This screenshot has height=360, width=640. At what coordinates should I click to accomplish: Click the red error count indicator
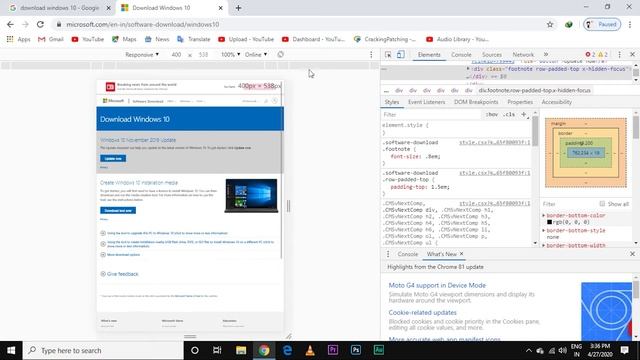point(590,54)
